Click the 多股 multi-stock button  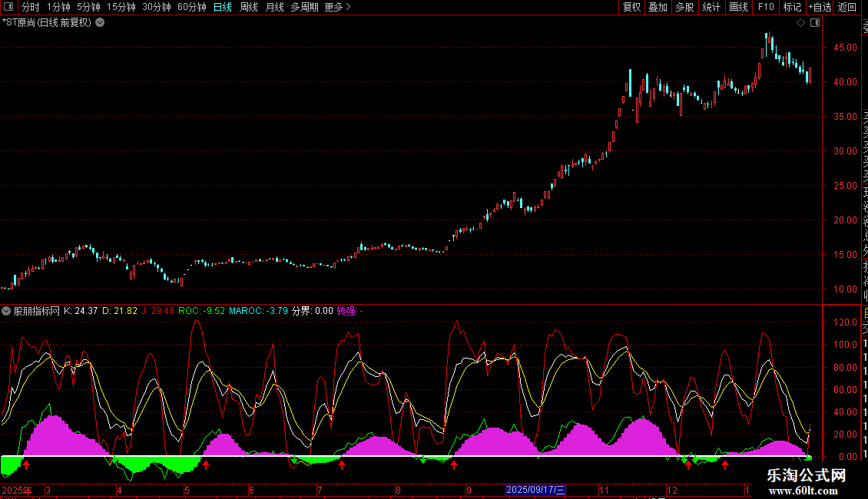[x=684, y=7]
